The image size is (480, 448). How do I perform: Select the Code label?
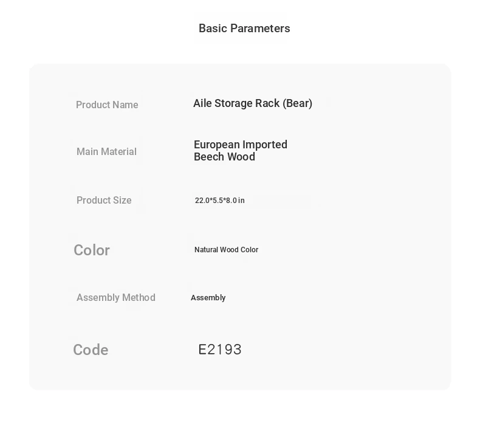click(x=91, y=350)
